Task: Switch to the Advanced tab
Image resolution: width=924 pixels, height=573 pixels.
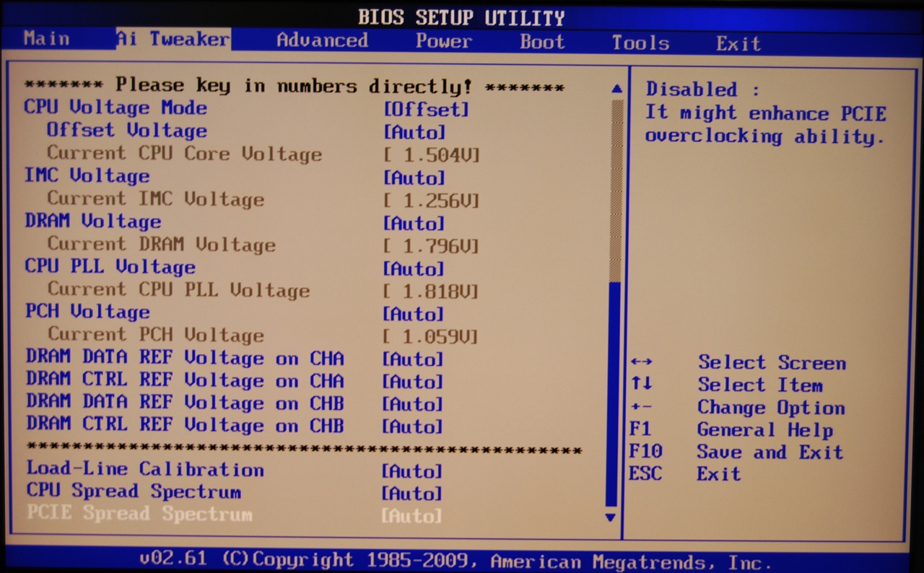Action: 322,40
